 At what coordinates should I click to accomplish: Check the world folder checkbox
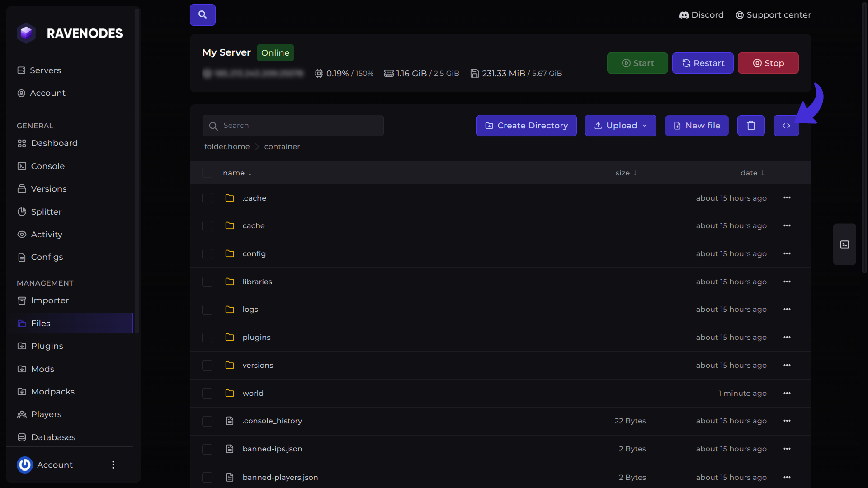tap(207, 393)
